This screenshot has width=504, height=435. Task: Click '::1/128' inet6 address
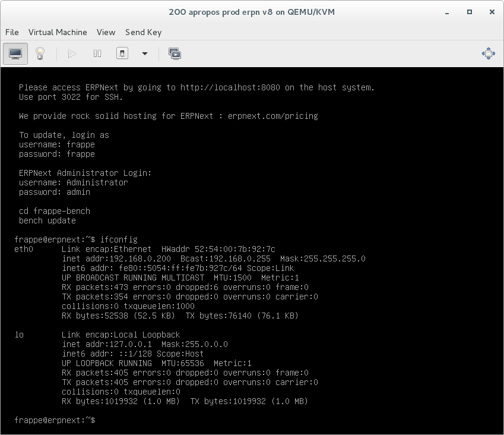click(135, 354)
